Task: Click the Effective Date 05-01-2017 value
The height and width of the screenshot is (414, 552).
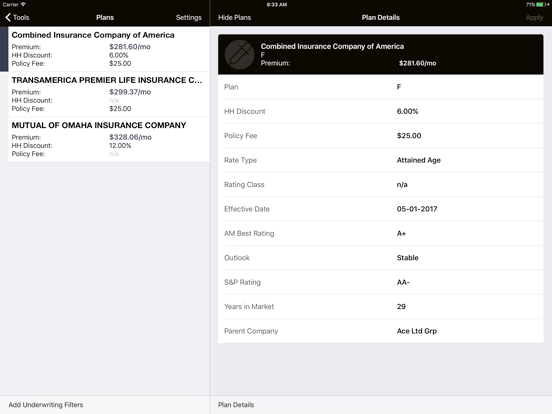Action: pyautogui.click(x=417, y=209)
